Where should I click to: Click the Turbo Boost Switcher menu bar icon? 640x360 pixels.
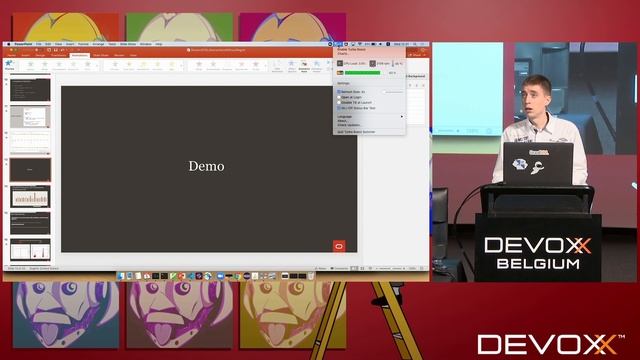[x=338, y=44]
